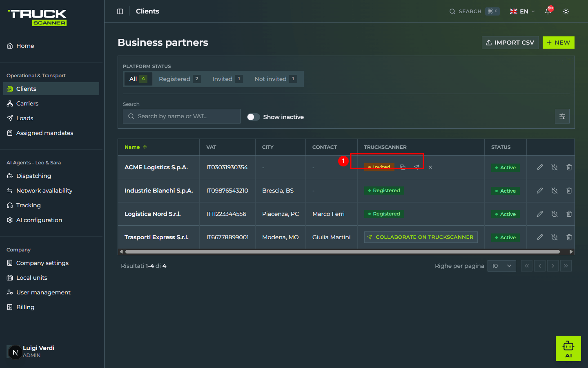Delete ACME Logistics S.p.A. row
The height and width of the screenshot is (368, 588).
pos(569,167)
